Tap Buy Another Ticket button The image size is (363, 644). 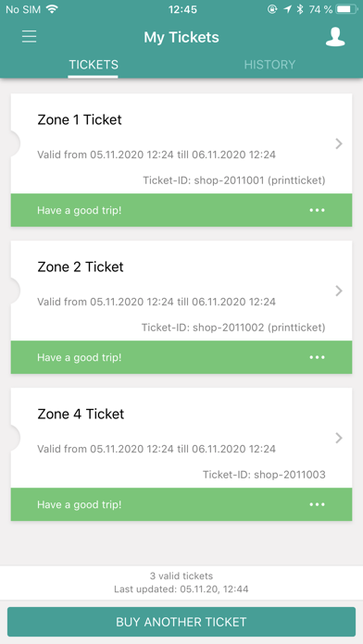(x=181, y=622)
